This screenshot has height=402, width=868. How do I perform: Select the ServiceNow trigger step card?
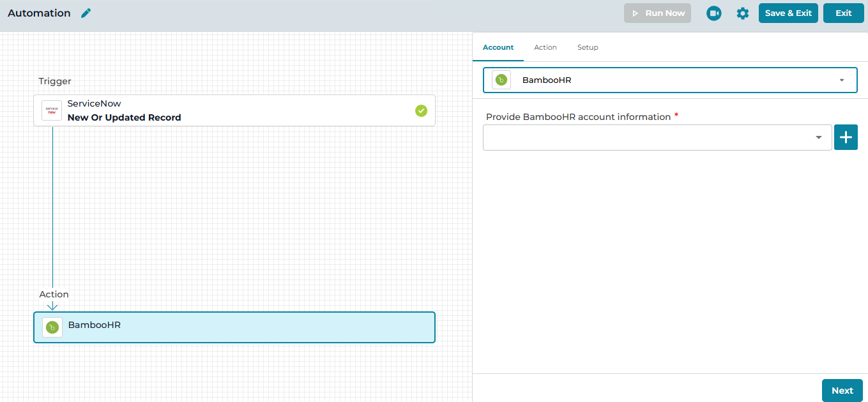tap(234, 110)
